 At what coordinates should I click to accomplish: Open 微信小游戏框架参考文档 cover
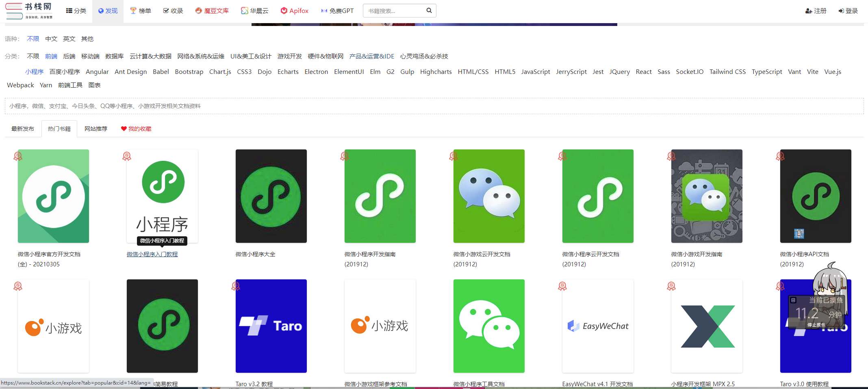click(x=380, y=326)
